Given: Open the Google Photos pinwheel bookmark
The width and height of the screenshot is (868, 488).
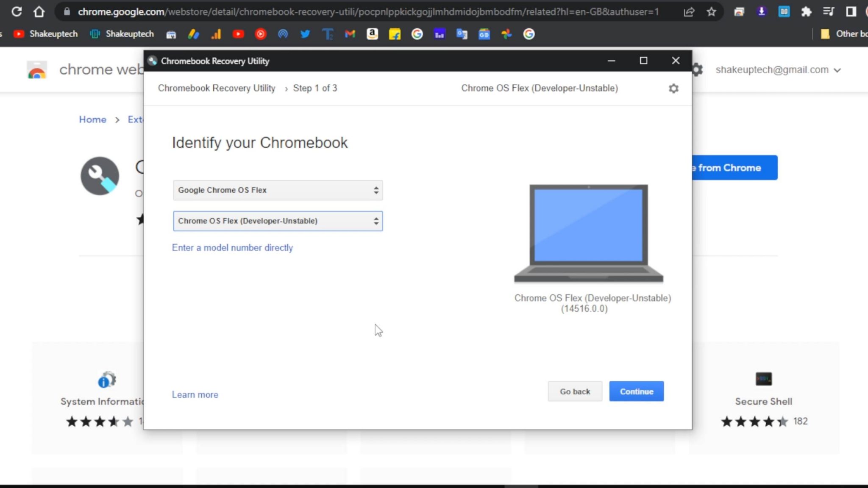Looking at the screenshot, I should point(506,34).
